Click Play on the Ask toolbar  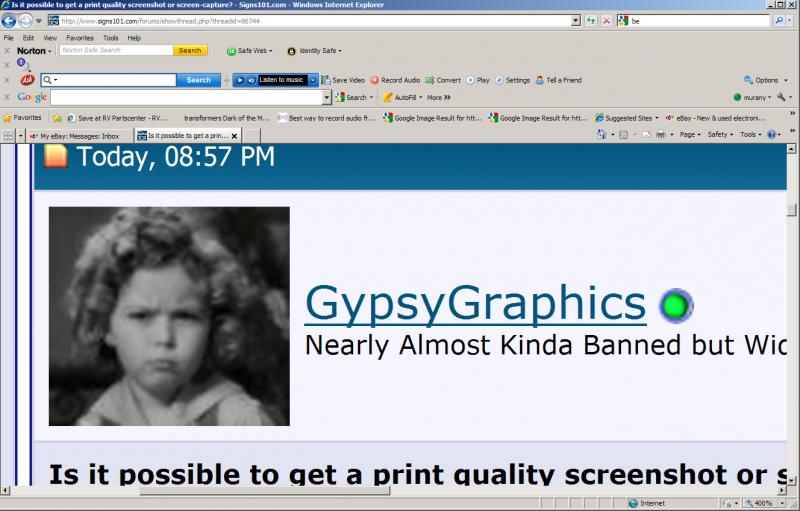click(x=478, y=81)
